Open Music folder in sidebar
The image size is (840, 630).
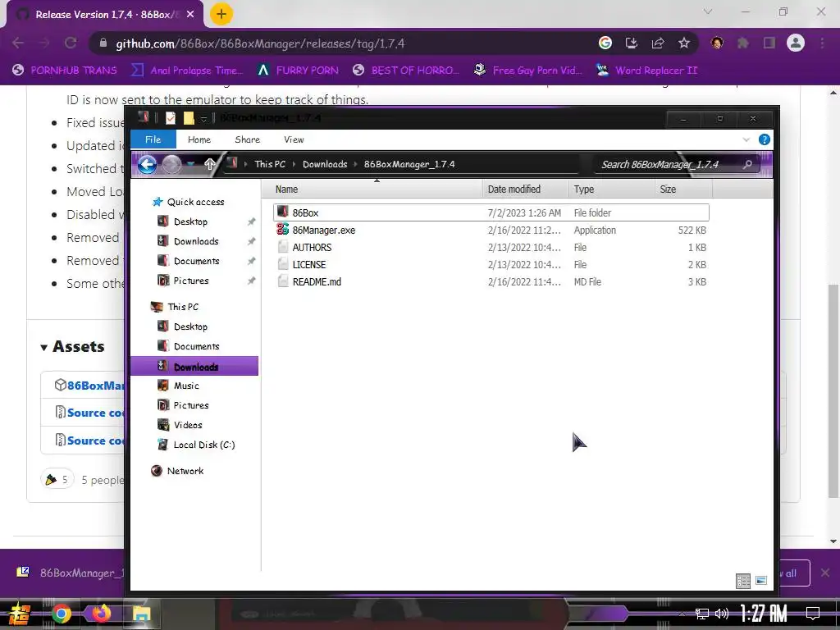(186, 386)
